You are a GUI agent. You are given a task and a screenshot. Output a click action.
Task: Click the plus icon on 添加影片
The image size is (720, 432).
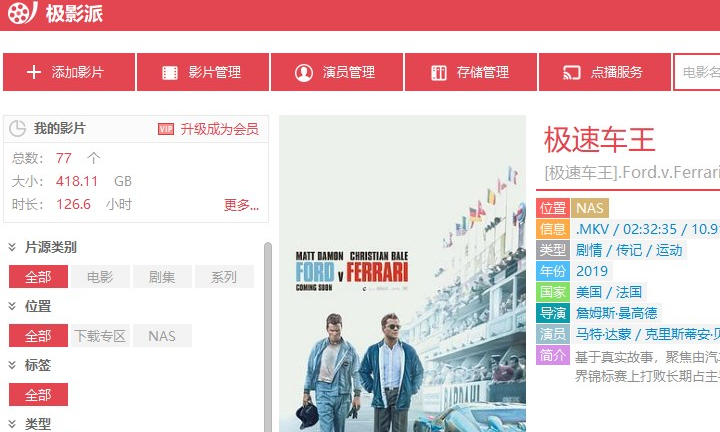(34, 72)
